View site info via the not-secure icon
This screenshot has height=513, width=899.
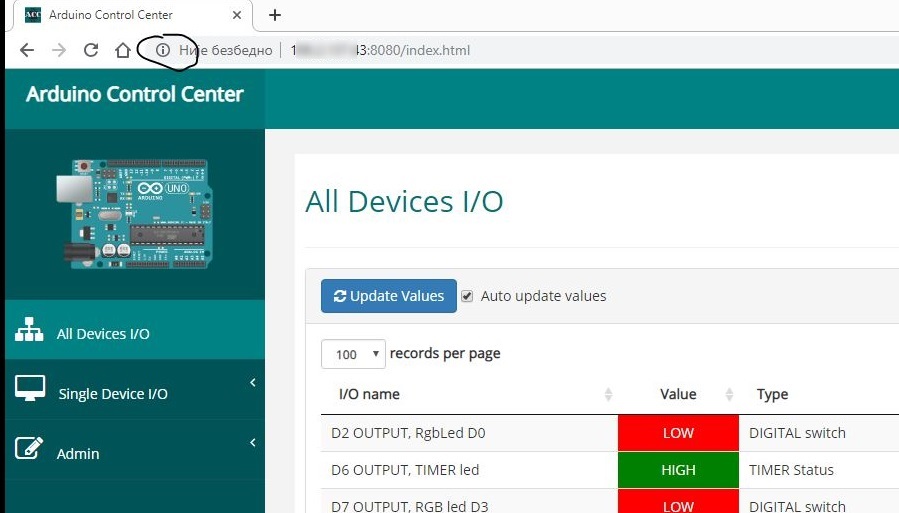[x=163, y=50]
